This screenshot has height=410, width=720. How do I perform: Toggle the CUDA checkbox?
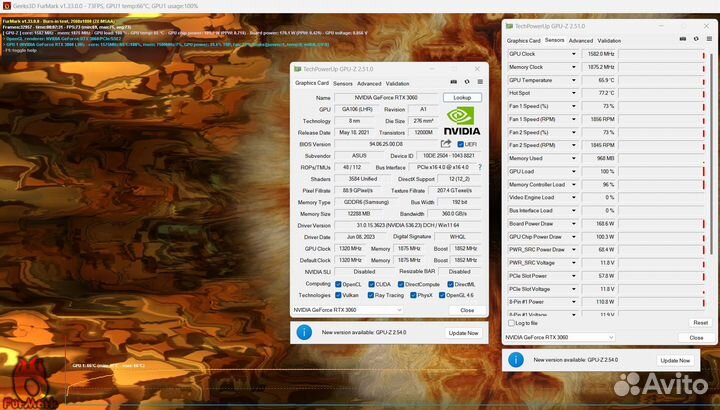[371, 284]
